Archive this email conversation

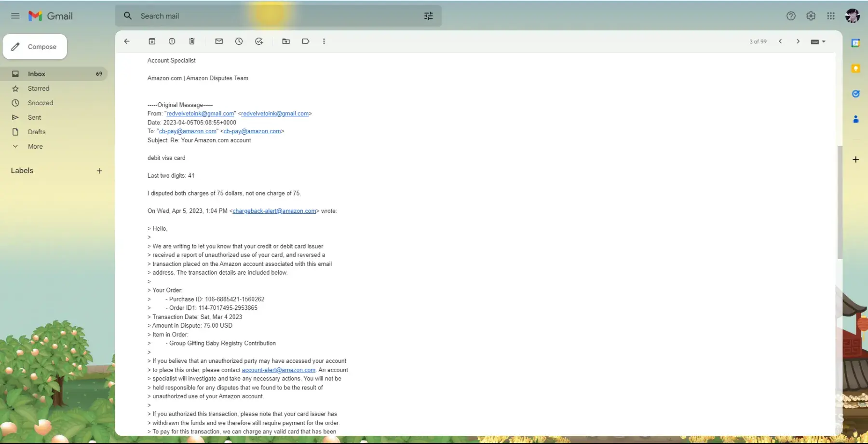[x=152, y=42]
